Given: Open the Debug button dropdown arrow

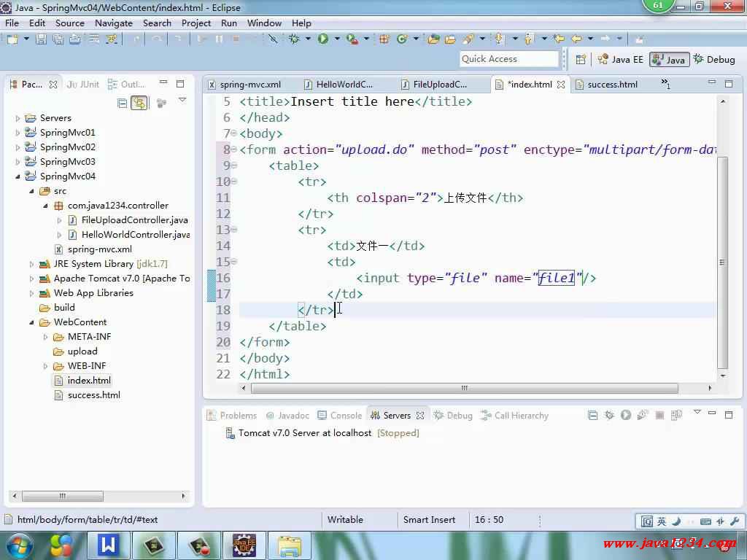Looking at the screenshot, I should [308, 39].
